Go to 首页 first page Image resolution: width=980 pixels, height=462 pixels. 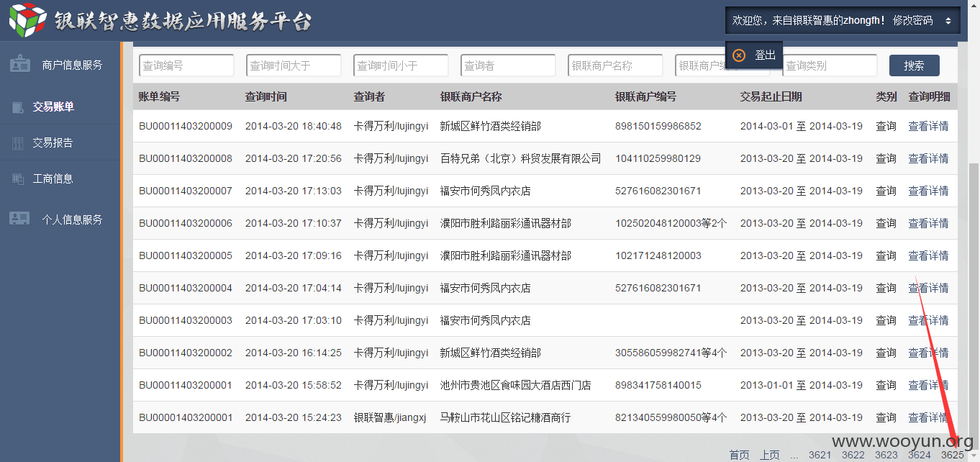click(739, 454)
